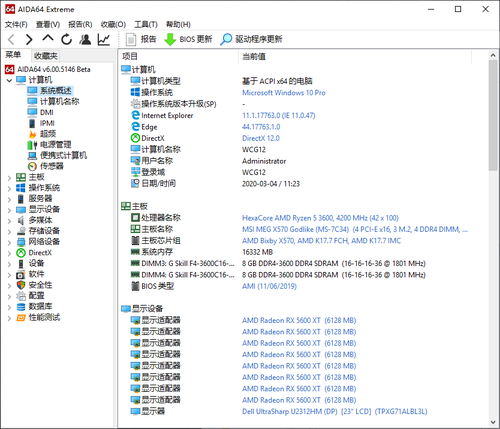Open the Internet Explorer version link 11.1.17763.0

pos(278,115)
